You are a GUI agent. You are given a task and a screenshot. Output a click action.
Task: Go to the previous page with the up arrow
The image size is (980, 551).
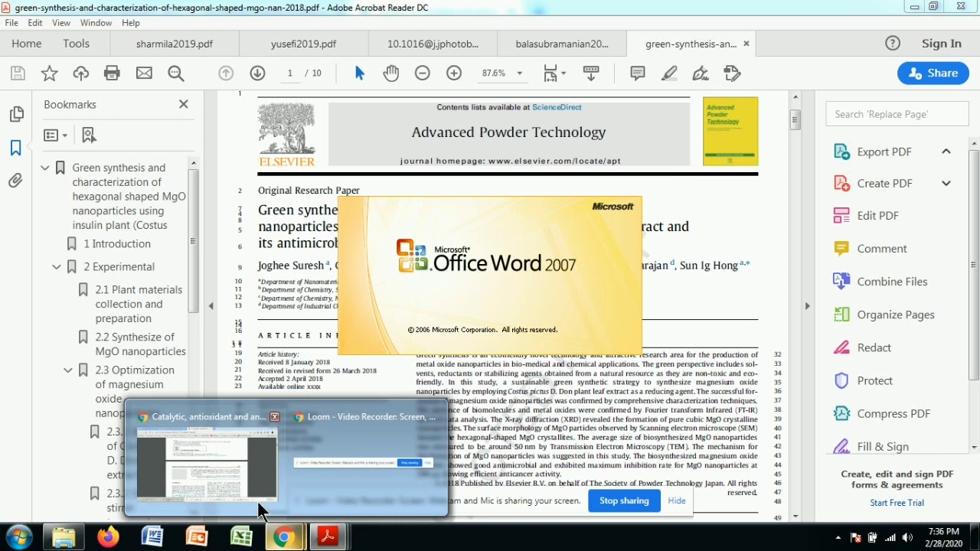point(226,73)
